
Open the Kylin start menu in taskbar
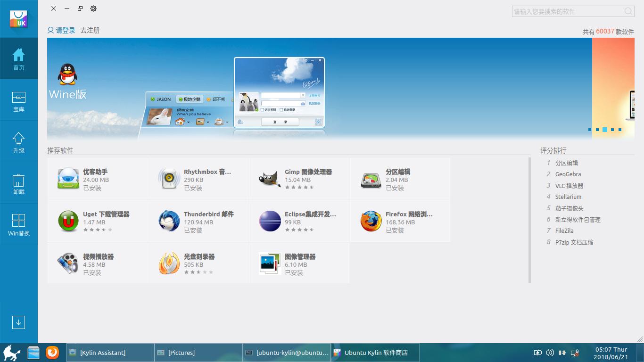11,353
